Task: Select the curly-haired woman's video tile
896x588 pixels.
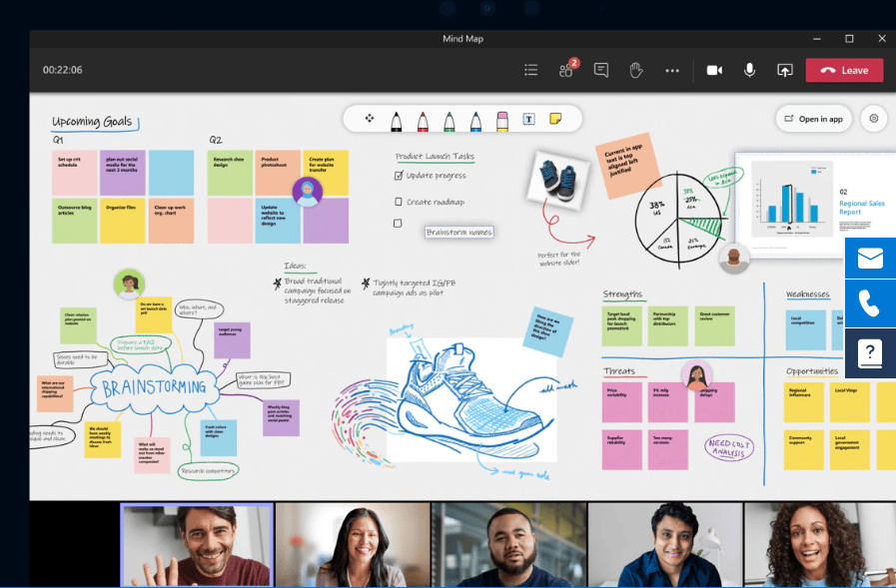Action: (820, 545)
